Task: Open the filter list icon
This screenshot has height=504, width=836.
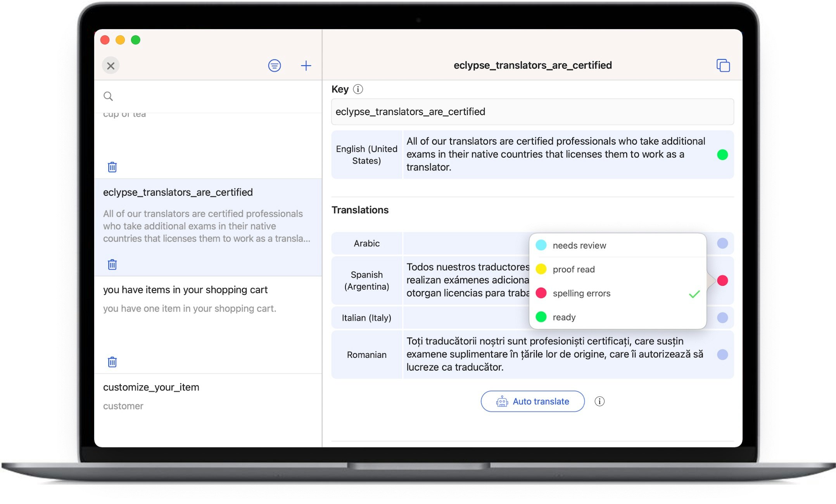Action: pos(275,66)
